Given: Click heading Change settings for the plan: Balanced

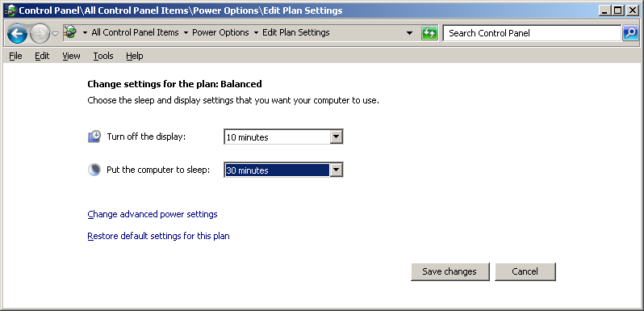Looking at the screenshot, I should (x=174, y=84).
